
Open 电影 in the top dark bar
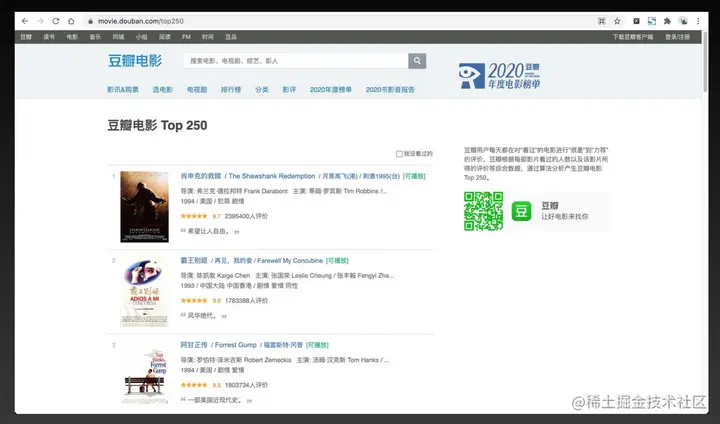(x=72, y=37)
